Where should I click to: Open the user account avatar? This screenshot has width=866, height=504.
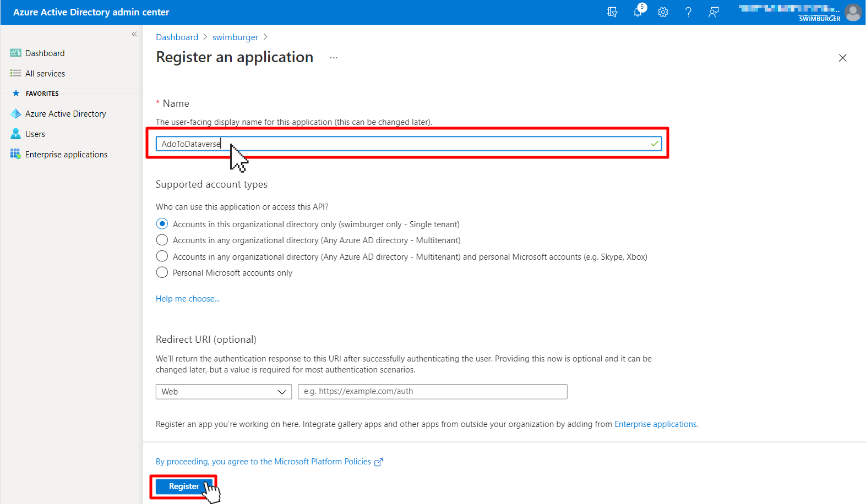coord(853,12)
